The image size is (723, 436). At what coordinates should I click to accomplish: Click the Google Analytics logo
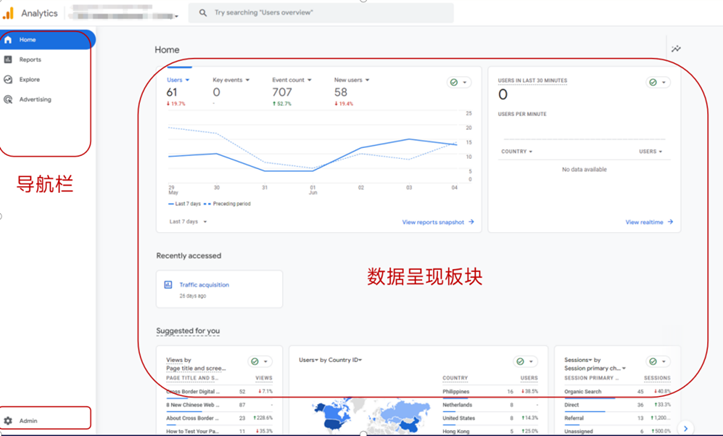pyautogui.click(x=9, y=13)
